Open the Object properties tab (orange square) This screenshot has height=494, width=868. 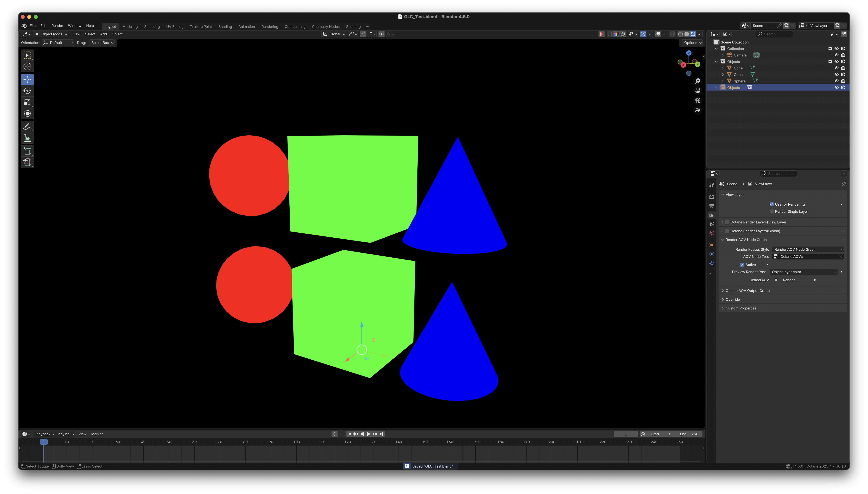pyautogui.click(x=712, y=245)
